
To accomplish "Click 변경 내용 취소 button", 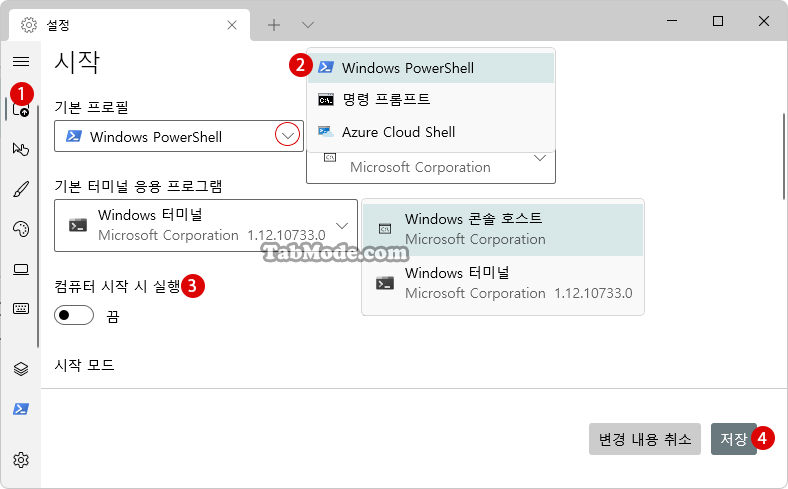I will coord(645,439).
